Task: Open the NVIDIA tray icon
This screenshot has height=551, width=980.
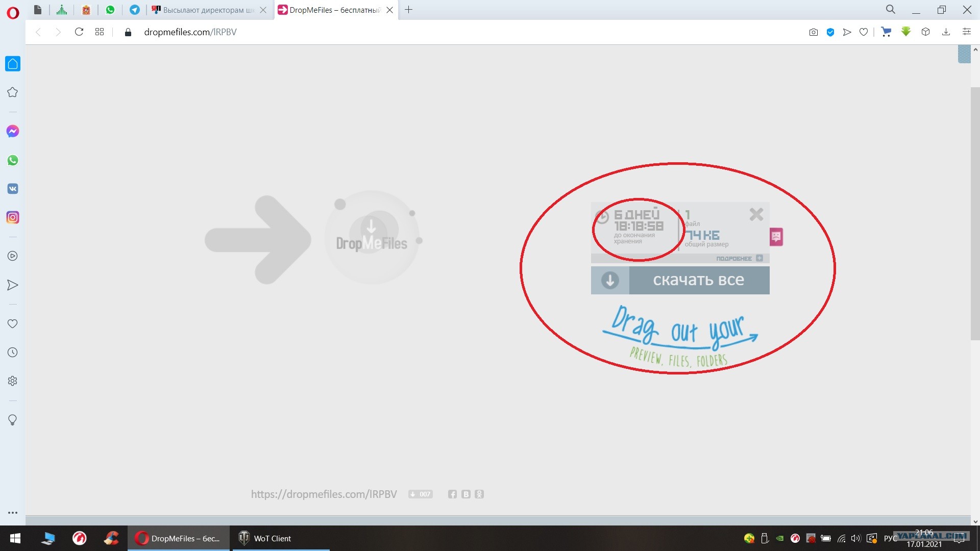Action: coord(780,538)
